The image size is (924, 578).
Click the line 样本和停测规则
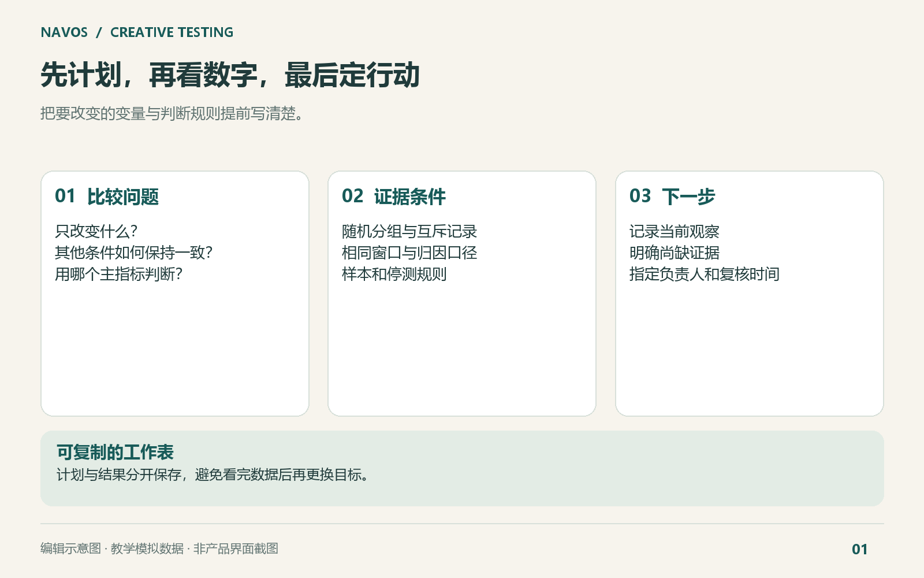pyautogui.click(x=394, y=274)
